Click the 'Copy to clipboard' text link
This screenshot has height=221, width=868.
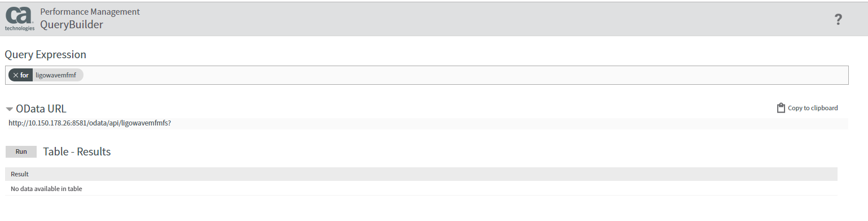(813, 108)
